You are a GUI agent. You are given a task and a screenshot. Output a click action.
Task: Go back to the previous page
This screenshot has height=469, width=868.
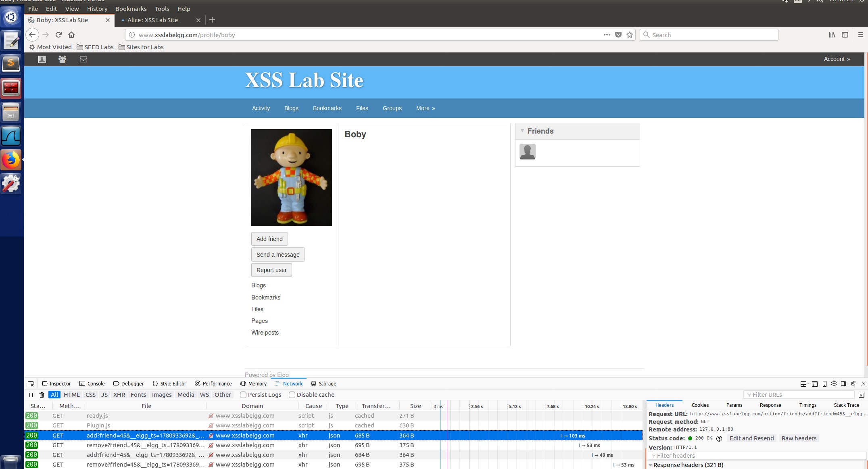[x=32, y=35]
